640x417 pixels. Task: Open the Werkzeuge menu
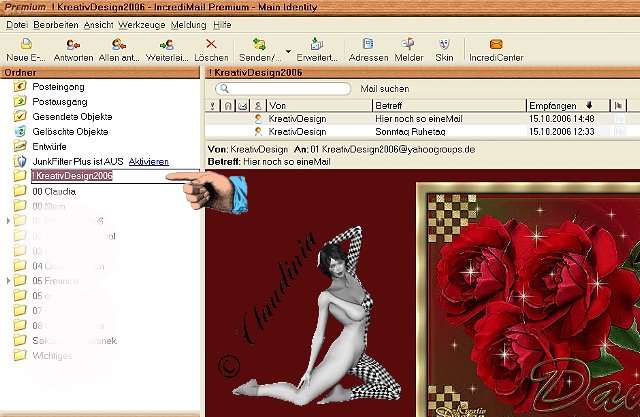142,25
